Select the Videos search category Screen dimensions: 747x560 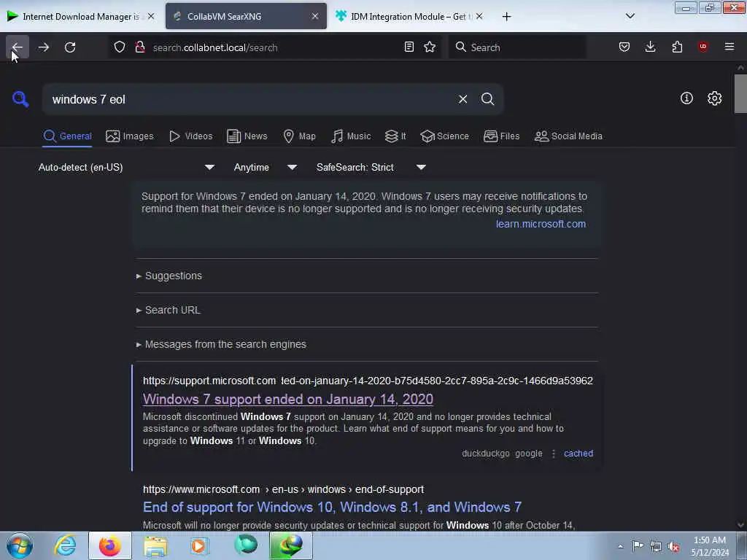(190, 136)
